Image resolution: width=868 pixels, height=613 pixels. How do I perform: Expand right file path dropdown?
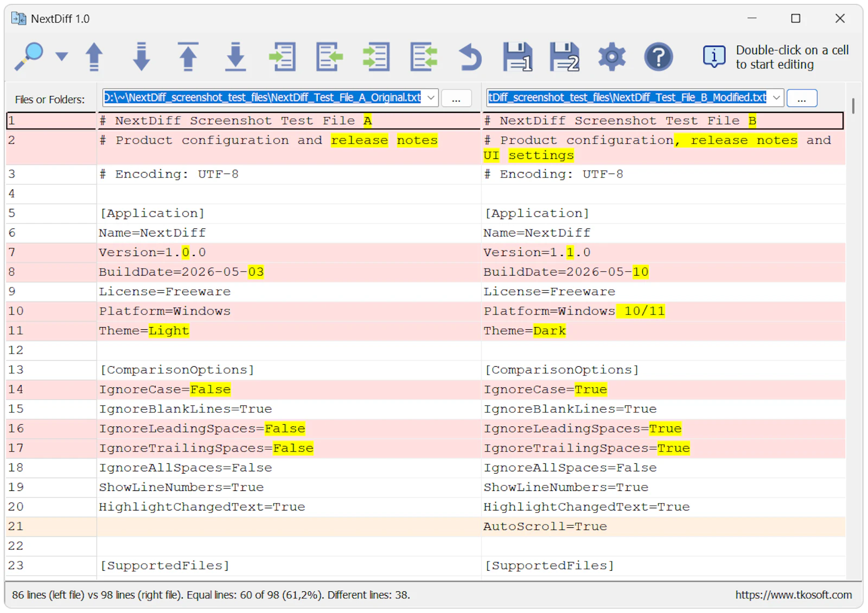click(776, 98)
